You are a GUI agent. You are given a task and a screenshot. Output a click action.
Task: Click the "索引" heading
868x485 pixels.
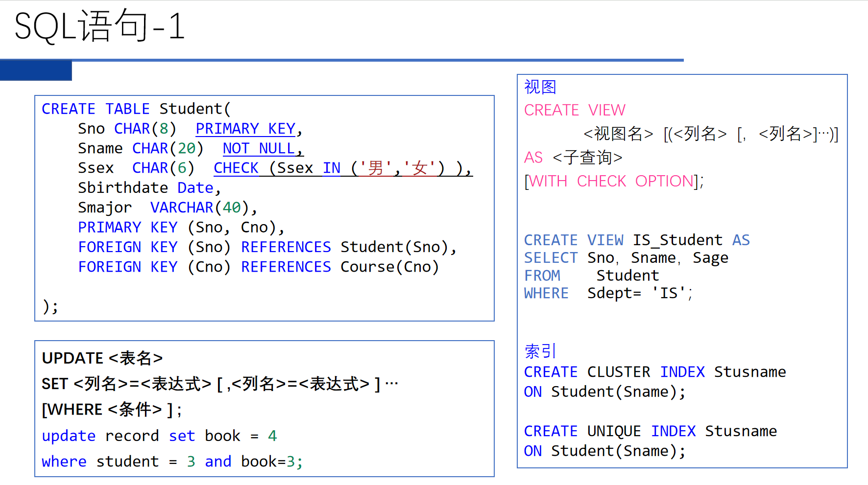coord(540,351)
